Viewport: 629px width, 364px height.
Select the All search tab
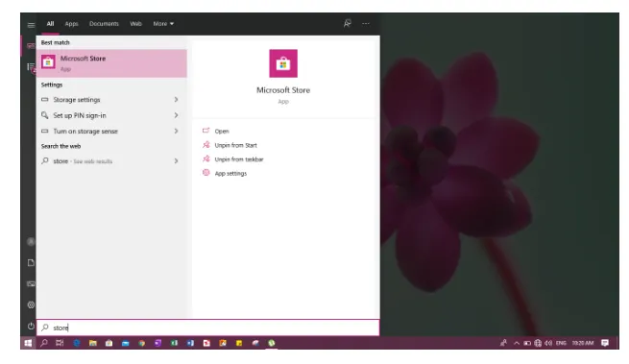50,24
